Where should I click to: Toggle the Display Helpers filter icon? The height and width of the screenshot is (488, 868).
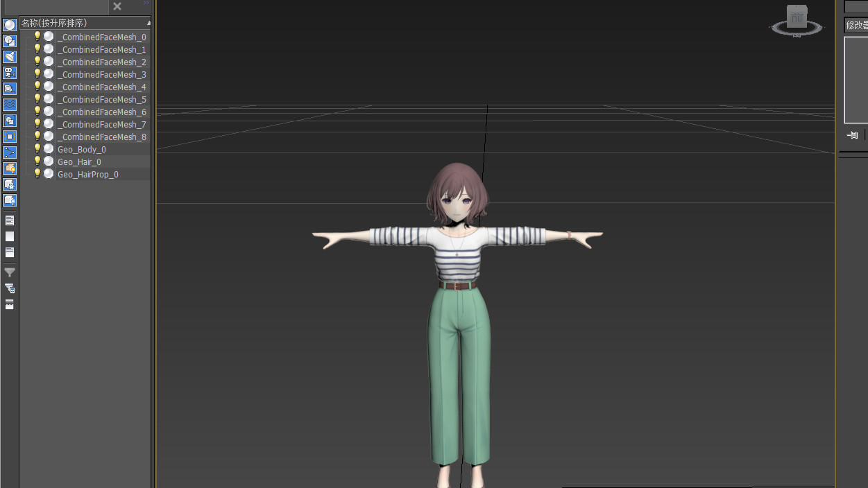(x=10, y=89)
